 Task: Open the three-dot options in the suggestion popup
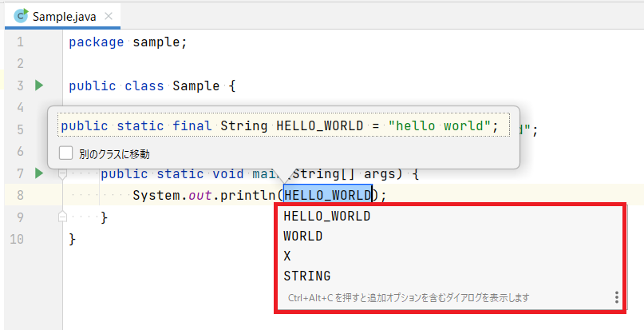pyautogui.click(x=617, y=297)
